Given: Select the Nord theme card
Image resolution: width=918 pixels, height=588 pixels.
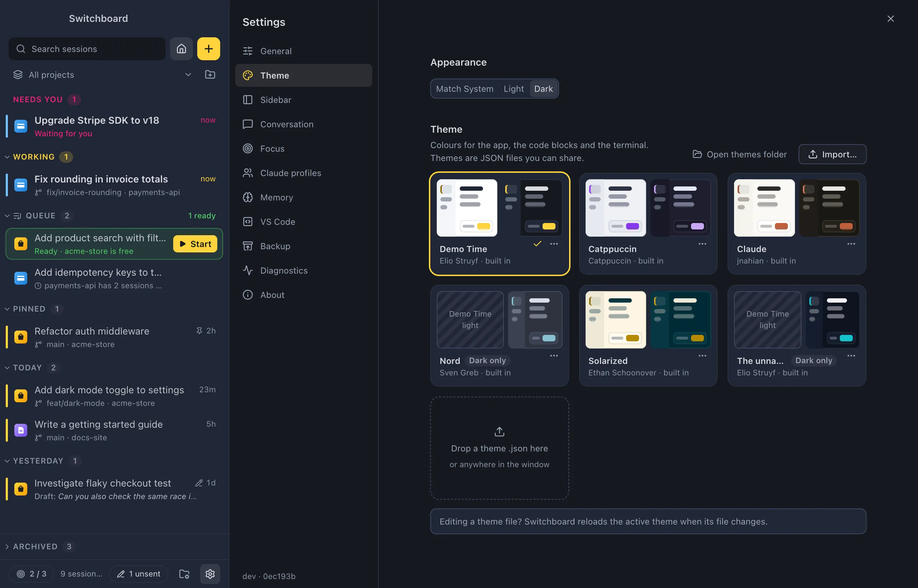Looking at the screenshot, I should tap(500, 336).
